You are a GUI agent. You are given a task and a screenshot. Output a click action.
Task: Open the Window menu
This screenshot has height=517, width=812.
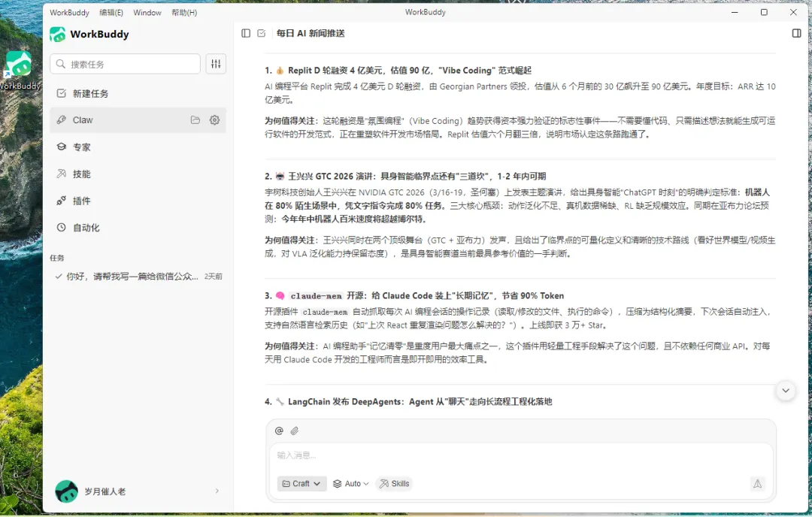pos(147,13)
